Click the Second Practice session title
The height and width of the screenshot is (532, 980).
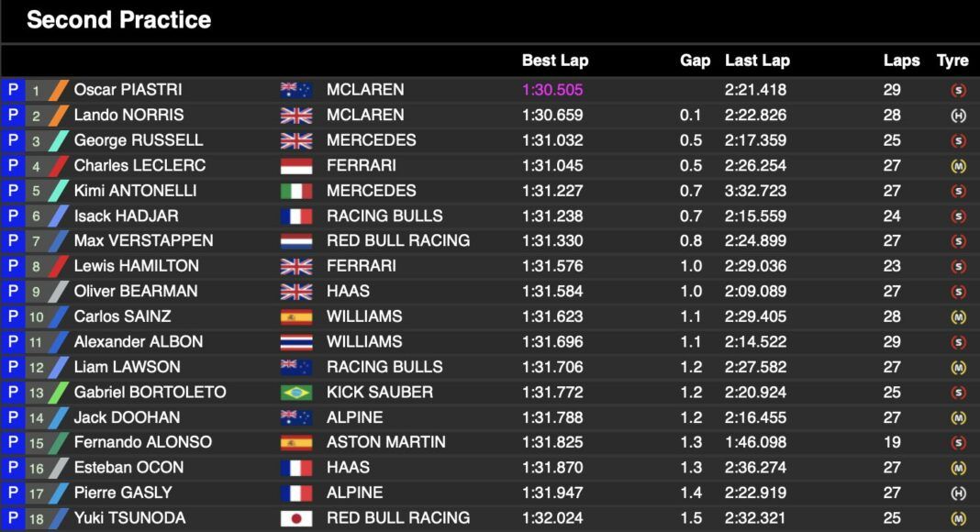(x=118, y=20)
